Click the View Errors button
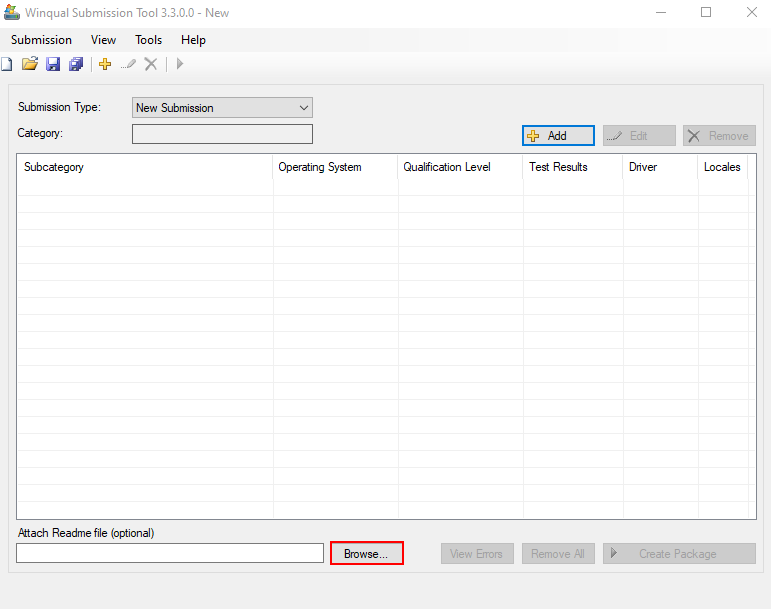 [x=477, y=553]
